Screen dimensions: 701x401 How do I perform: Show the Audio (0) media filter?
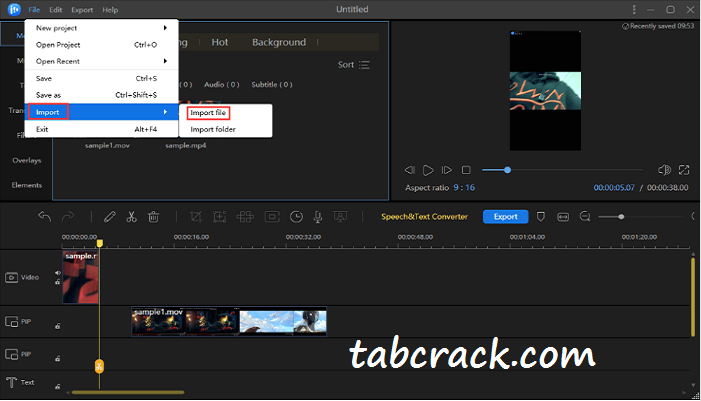point(222,84)
